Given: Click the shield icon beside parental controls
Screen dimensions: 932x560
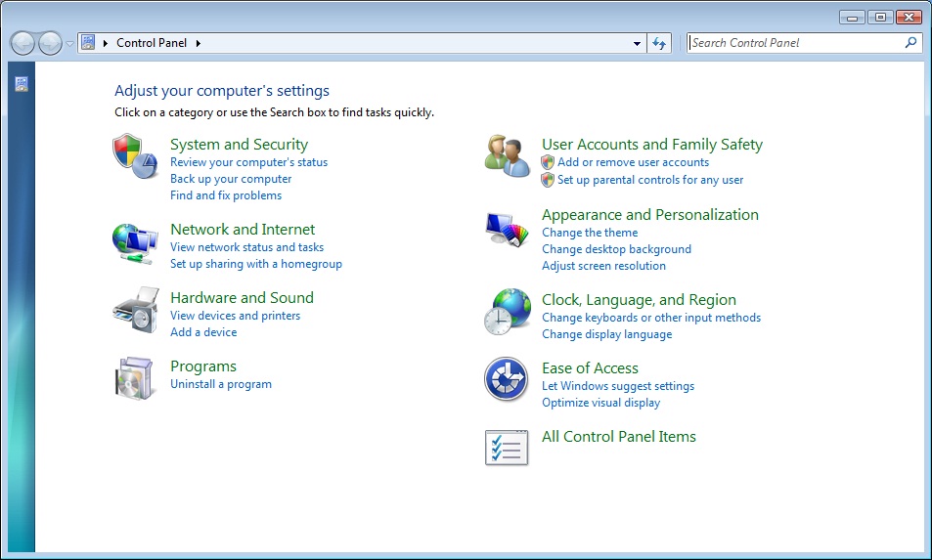Looking at the screenshot, I should [548, 180].
